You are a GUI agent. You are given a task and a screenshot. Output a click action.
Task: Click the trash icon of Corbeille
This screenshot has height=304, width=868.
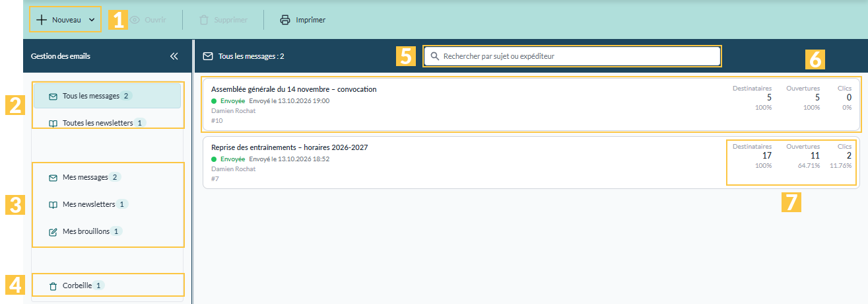[x=53, y=286]
